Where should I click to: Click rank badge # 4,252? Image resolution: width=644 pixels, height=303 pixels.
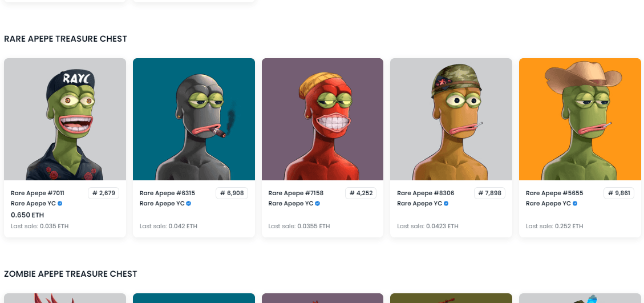(x=361, y=193)
